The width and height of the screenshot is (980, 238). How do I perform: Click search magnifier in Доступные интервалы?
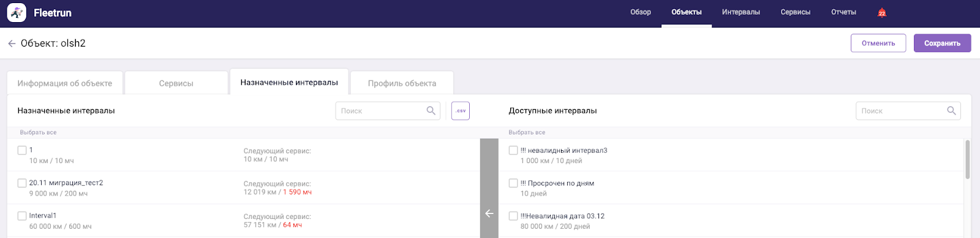(951, 110)
